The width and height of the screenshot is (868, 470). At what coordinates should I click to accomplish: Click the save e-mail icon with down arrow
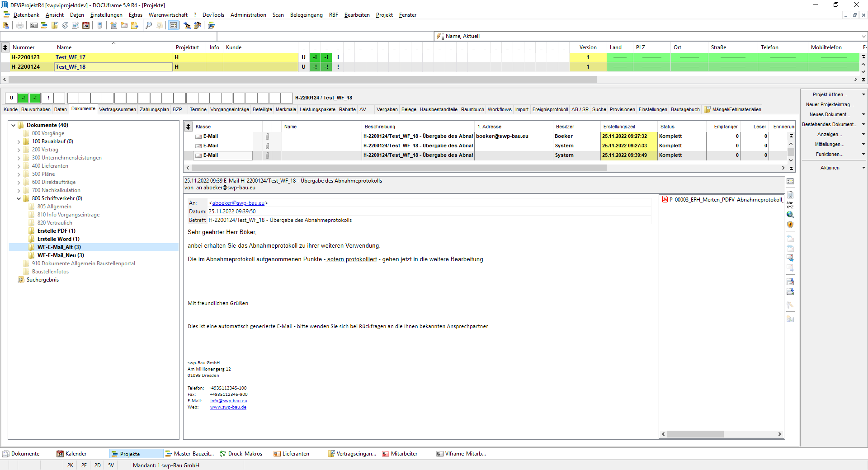point(790,282)
